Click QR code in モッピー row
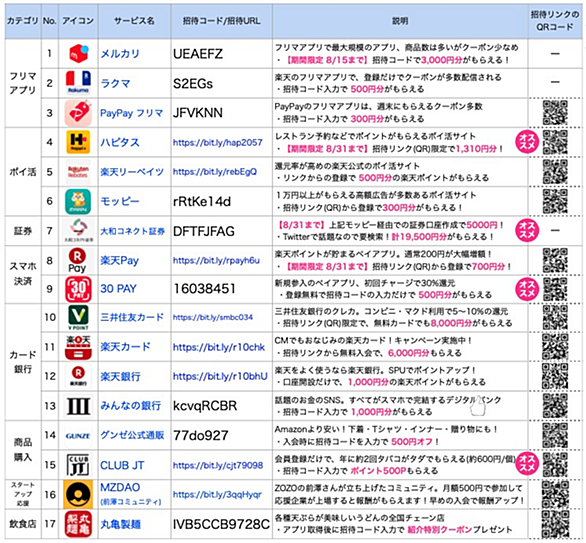 tap(555, 201)
